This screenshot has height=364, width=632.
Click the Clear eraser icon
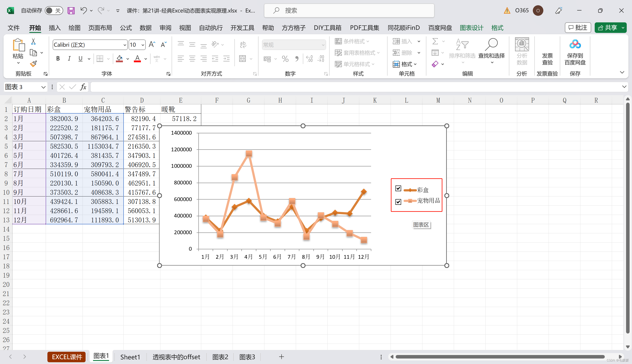coord(435,64)
